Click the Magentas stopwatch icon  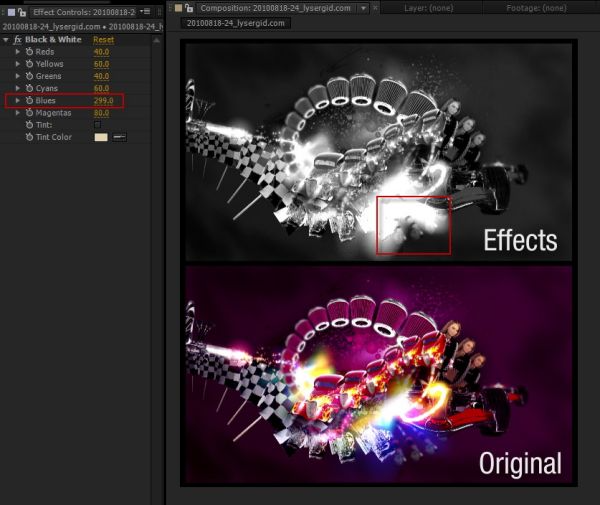click(29, 113)
